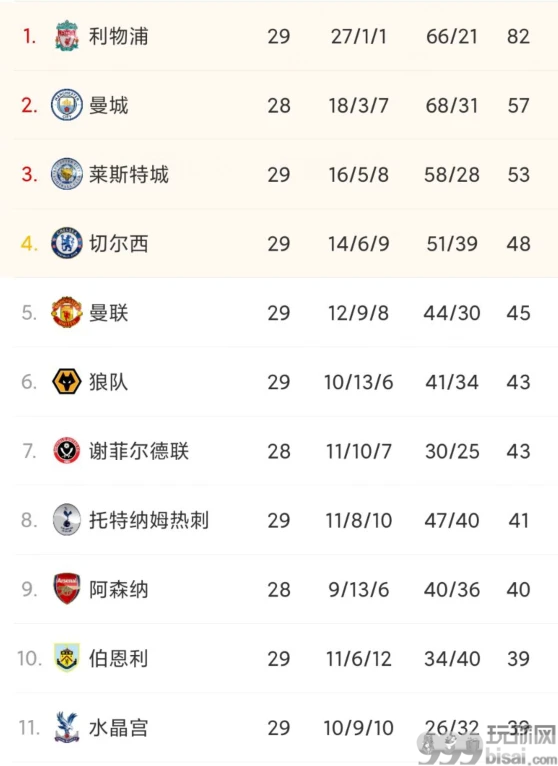Click the Crystal Palace eagle crest
This screenshot has height=766, width=558.
click(x=67, y=727)
